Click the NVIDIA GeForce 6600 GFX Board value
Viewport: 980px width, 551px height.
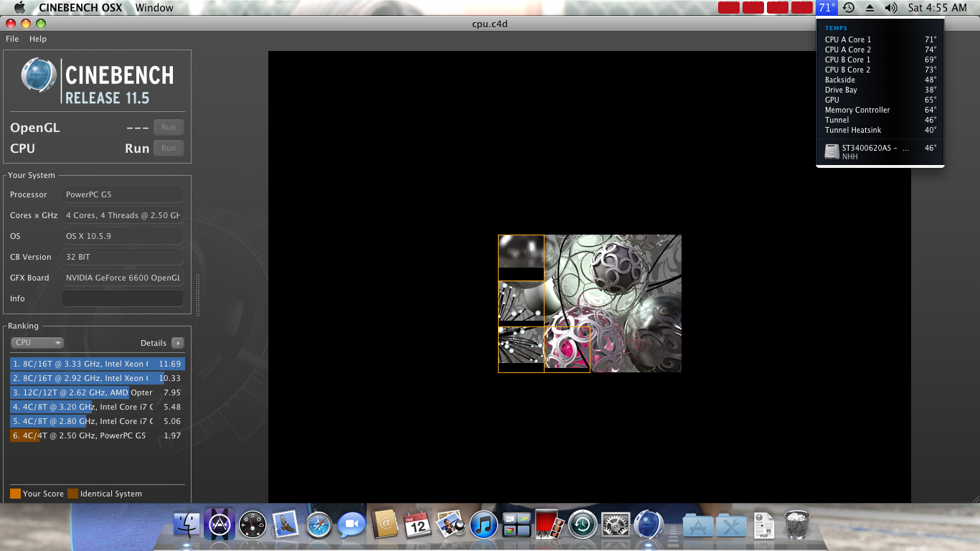[123, 278]
